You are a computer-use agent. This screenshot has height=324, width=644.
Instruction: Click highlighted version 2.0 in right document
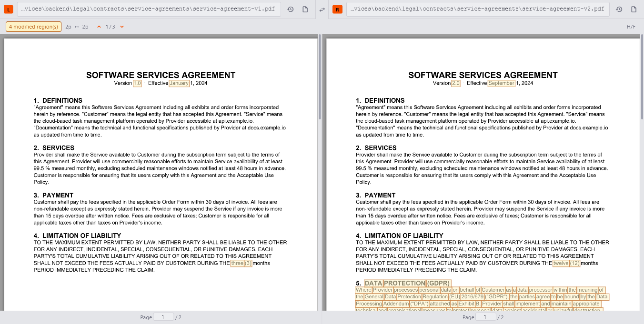[x=456, y=83]
